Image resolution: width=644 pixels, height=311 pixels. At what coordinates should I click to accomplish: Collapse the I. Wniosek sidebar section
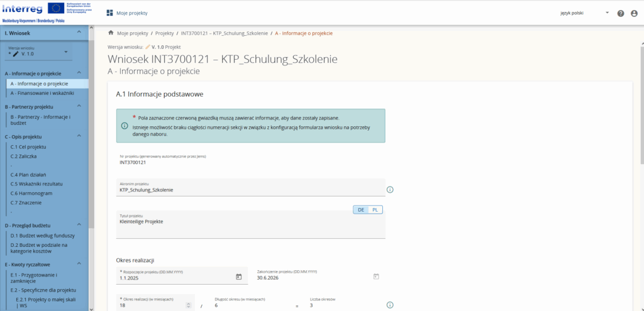coord(79,33)
